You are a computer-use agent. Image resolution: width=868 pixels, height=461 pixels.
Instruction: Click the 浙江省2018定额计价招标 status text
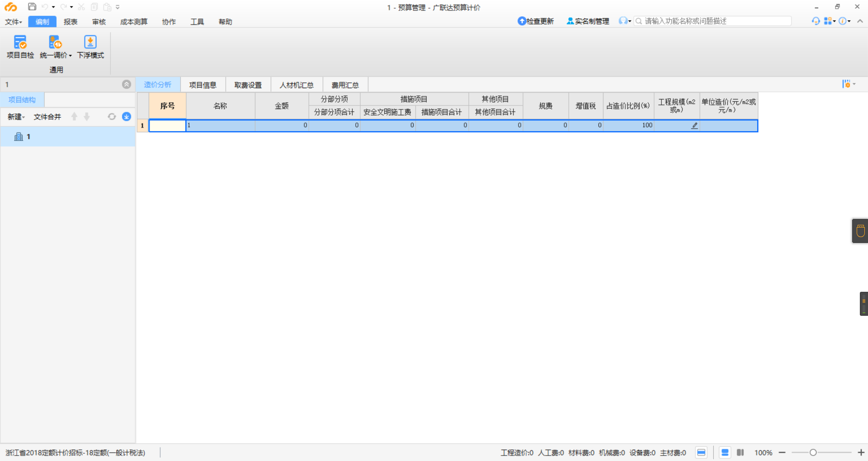[75, 452]
